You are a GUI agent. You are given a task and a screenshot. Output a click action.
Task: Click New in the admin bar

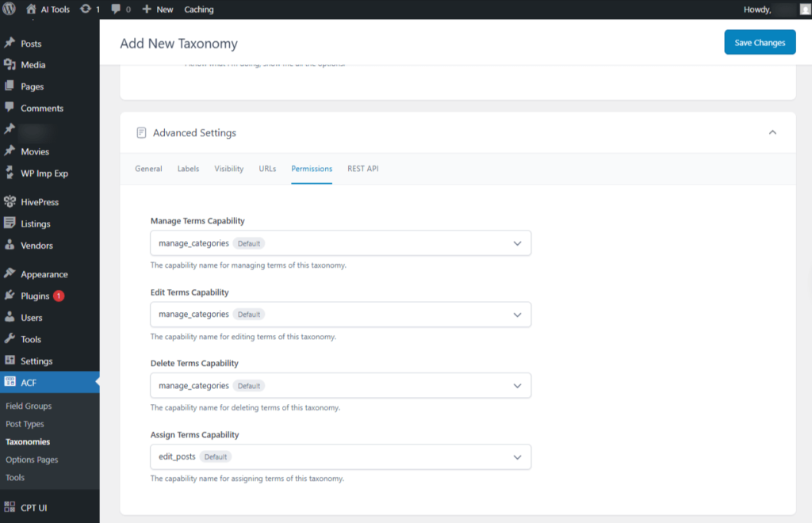coord(158,10)
